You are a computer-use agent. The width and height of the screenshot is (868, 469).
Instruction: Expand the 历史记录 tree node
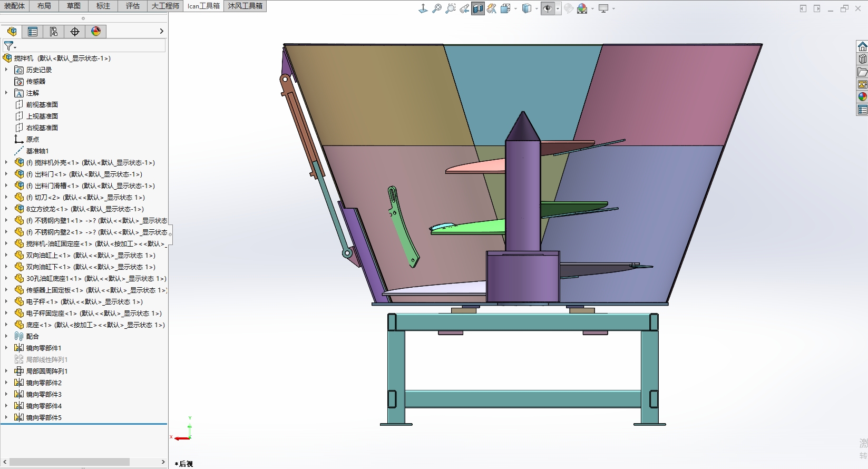tap(6, 70)
